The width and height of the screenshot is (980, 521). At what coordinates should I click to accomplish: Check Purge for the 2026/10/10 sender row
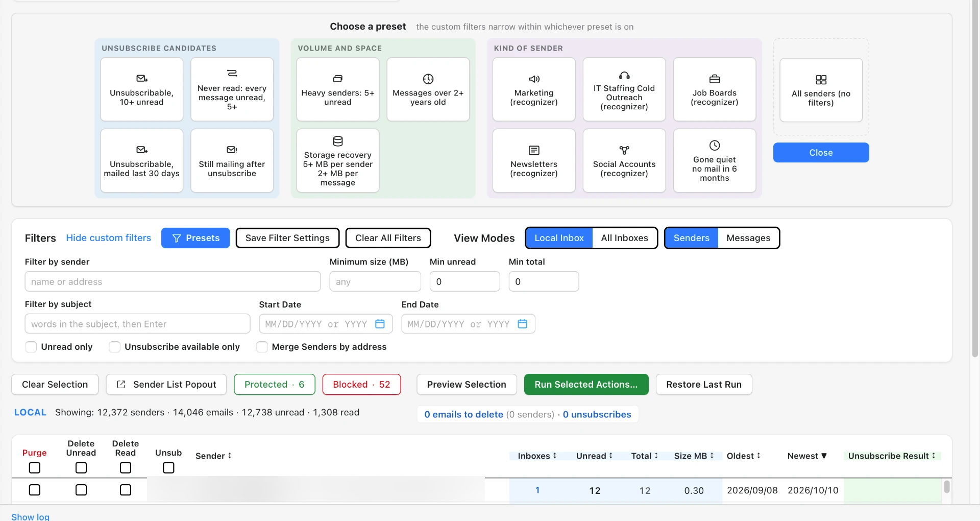tap(35, 490)
